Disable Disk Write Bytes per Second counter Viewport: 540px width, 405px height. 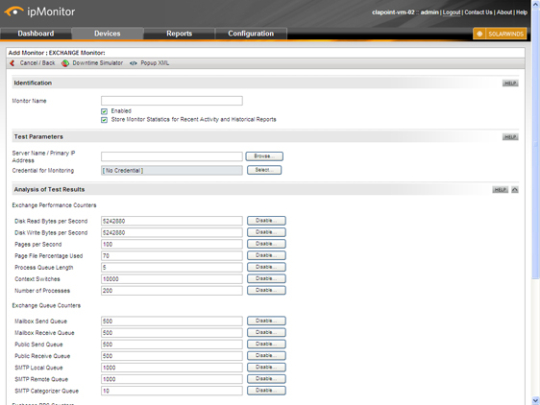[266, 232]
